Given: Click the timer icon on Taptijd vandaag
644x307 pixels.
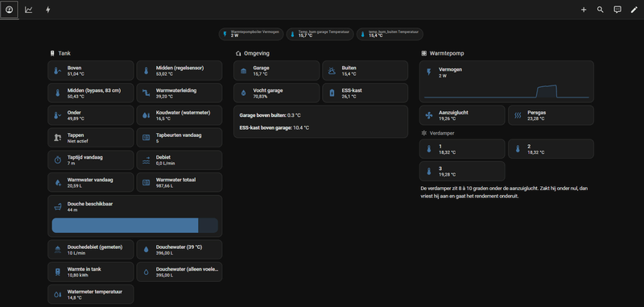Looking at the screenshot, I should pyautogui.click(x=57, y=160).
